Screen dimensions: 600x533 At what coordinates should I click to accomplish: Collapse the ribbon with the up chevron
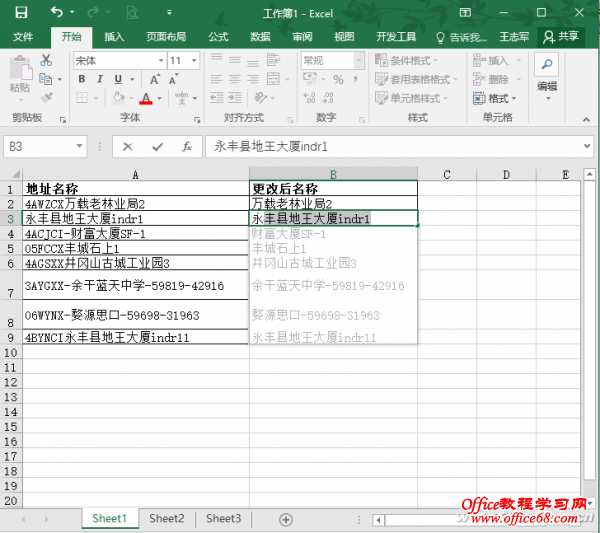(586, 119)
